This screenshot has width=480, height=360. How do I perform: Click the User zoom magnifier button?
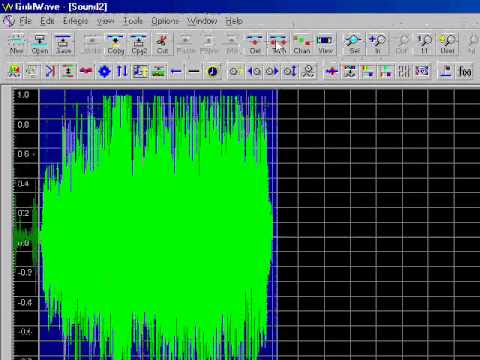447,44
